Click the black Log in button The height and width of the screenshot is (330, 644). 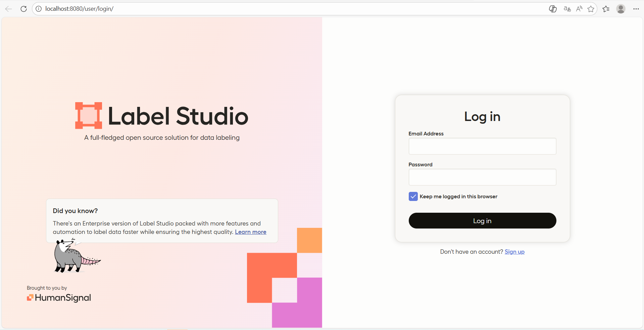pyautogui.click(x=482, y=221)
